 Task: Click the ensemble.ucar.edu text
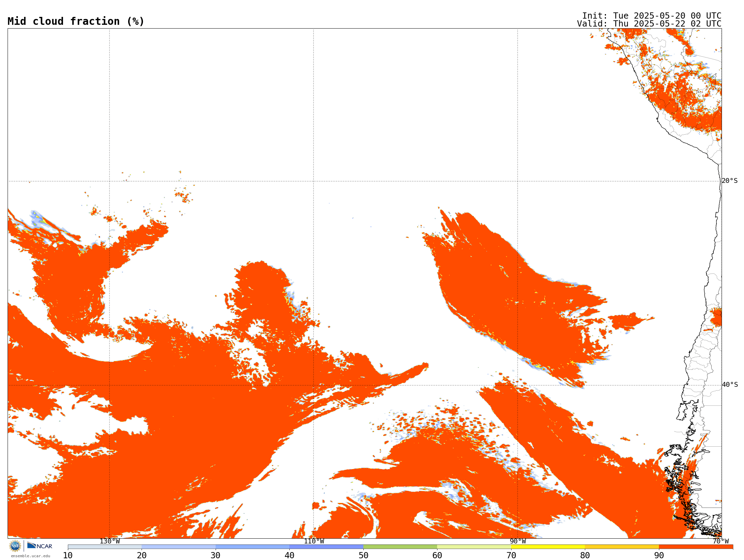point(30,556)
